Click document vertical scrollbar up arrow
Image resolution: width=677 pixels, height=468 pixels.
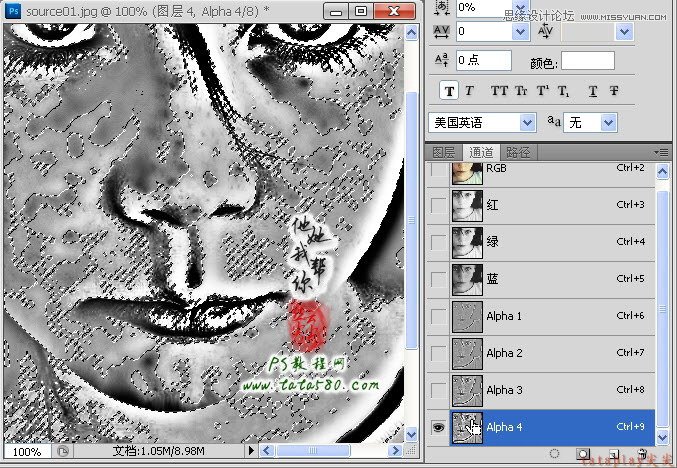[411, 33]
